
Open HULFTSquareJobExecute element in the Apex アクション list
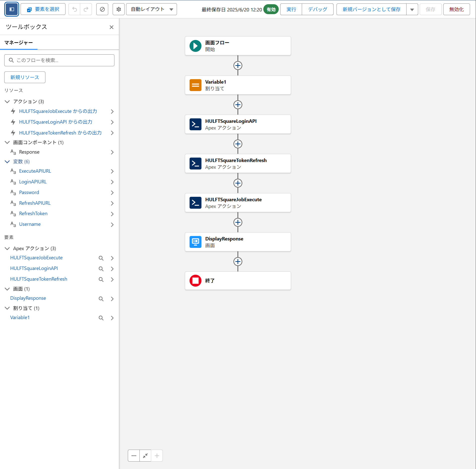click(x=36, y=258)
